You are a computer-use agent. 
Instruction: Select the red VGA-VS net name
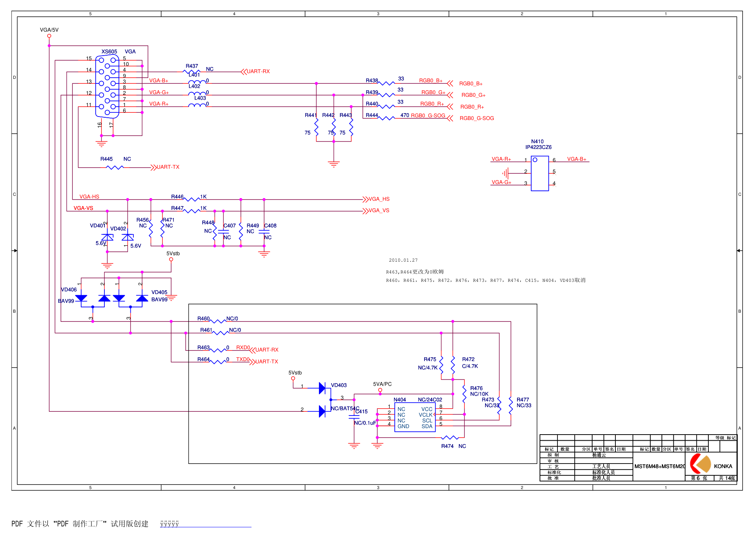(83, 208)
